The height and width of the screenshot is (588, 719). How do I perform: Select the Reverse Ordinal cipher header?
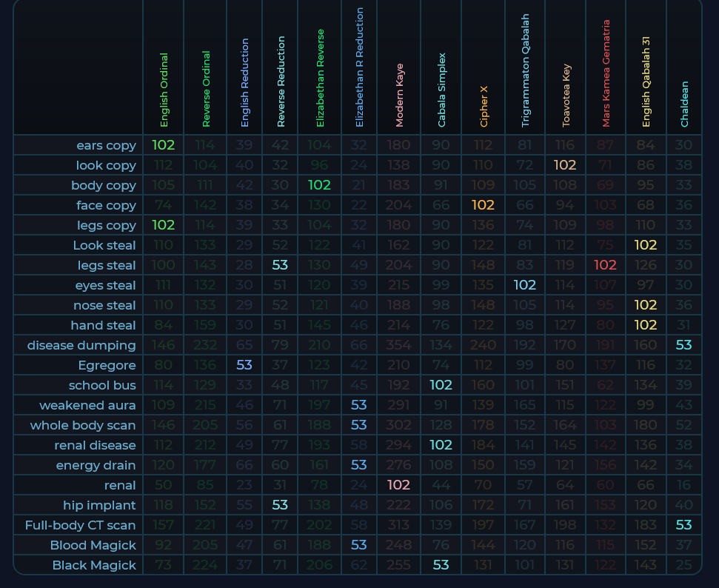coord(206,89)
